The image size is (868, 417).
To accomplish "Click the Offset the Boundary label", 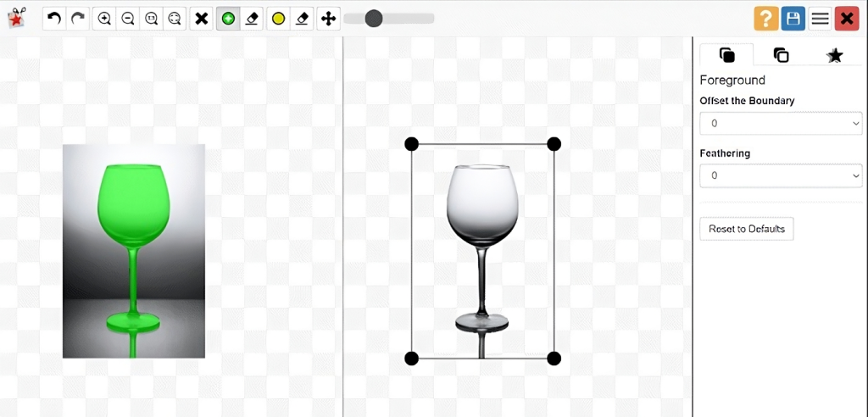I will click(x=747, y=101).
